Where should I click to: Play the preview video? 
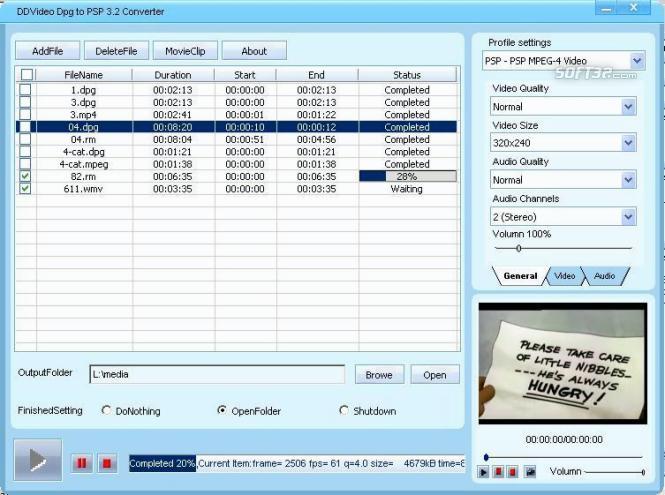pos(483,472)
